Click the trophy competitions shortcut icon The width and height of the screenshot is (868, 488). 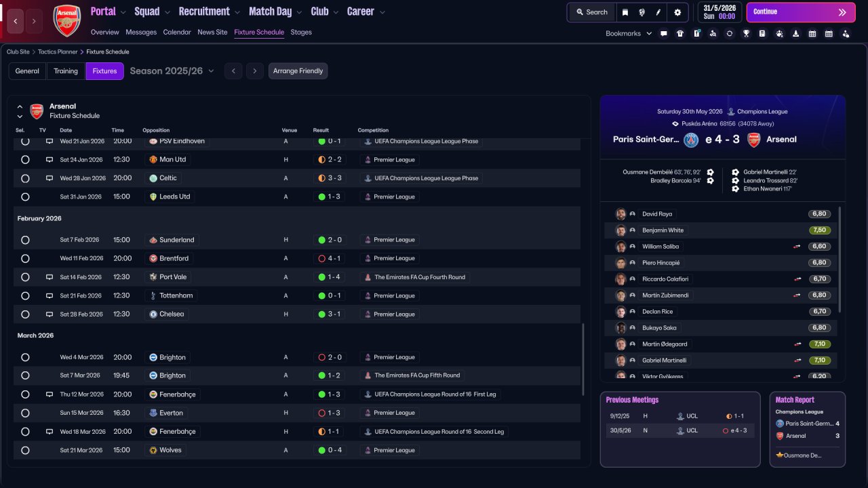click(746, 33)
